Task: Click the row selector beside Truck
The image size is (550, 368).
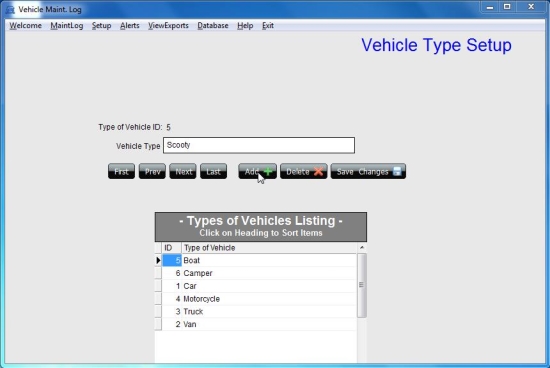Action: pyautogui.click(x=158, y=312)
